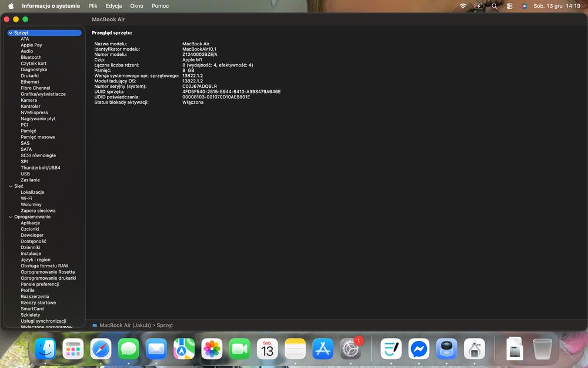
Task: Select Audio in the sidebar
Action: (x=26, y=51)
